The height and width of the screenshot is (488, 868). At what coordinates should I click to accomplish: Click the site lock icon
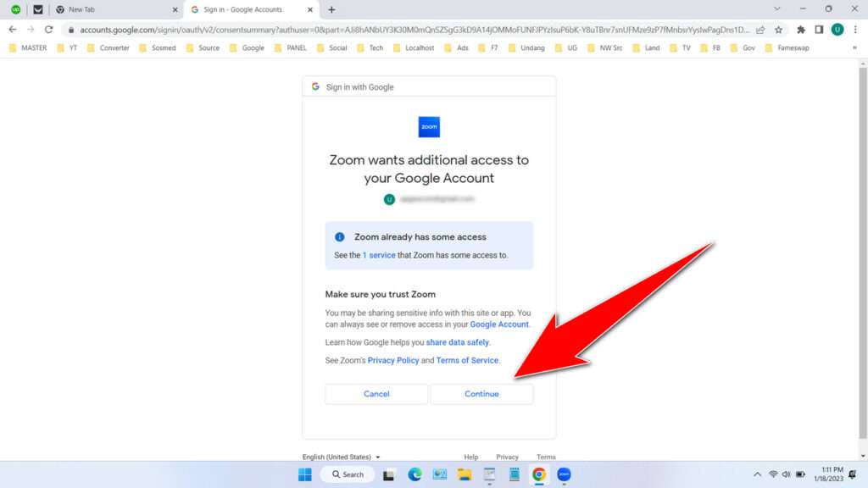tap(71, 30)
